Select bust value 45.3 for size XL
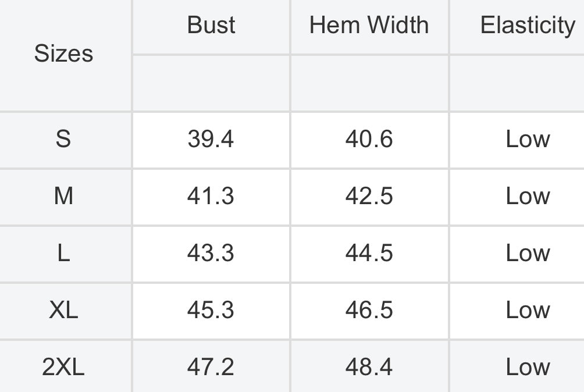The image size is (584, 392). coord(211,310)
